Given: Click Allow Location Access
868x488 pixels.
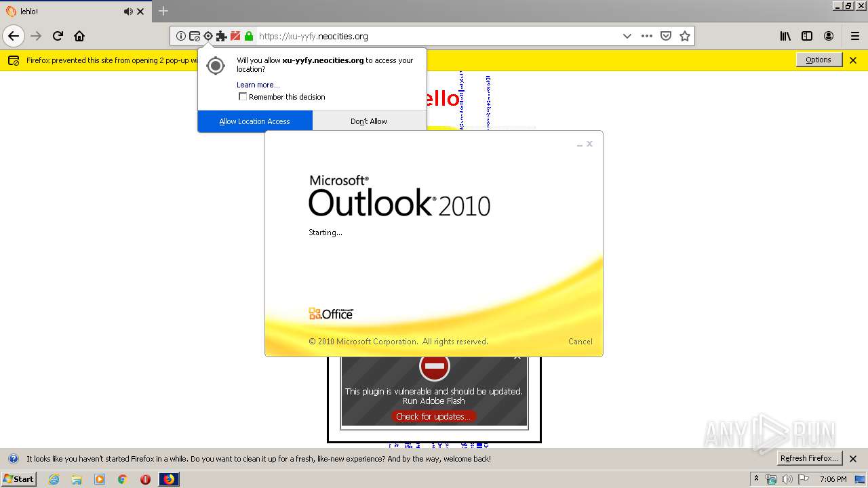Looking at the screenshot, I should 255,121.
